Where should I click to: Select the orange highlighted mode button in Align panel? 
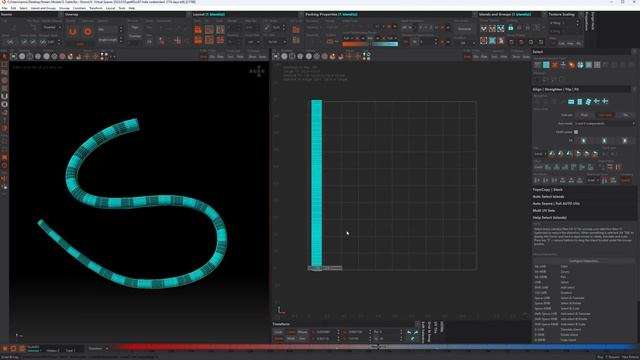tap(605, 115)
